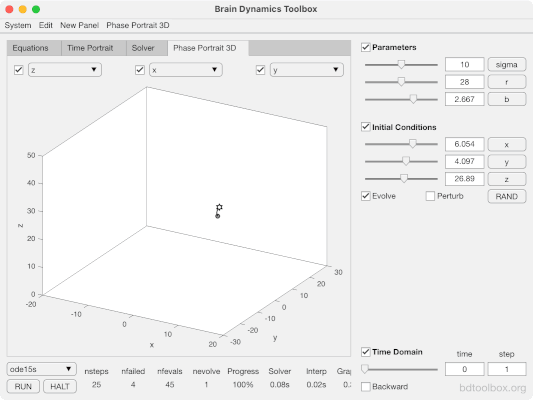
Task: Switch to the Equations tab
Action: pos(30,48)
